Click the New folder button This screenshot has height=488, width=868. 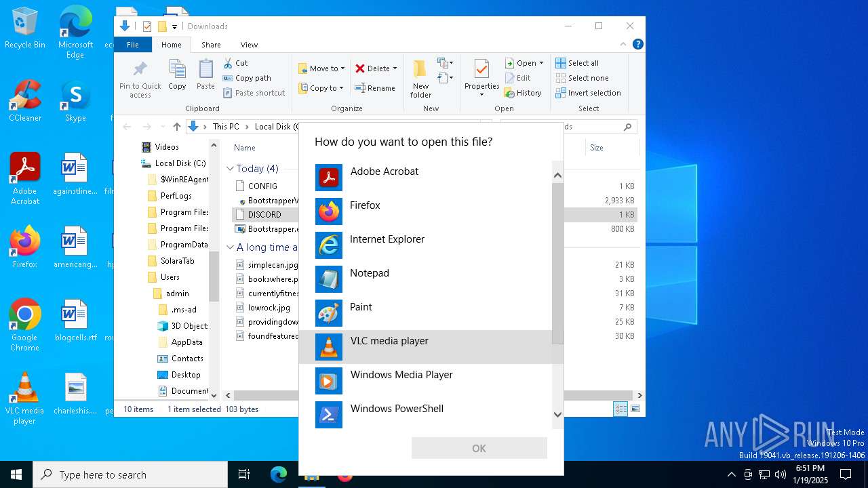pos(420,79)
